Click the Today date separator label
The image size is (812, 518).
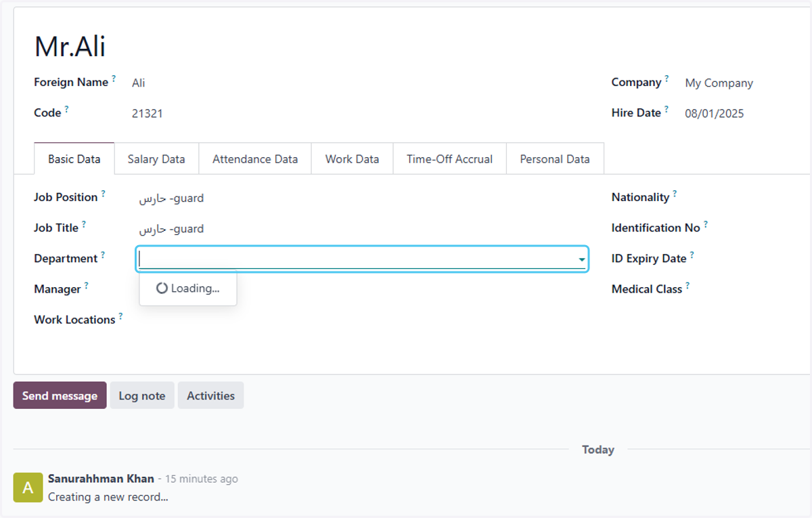pyautogui.click(x=598, y=450)
